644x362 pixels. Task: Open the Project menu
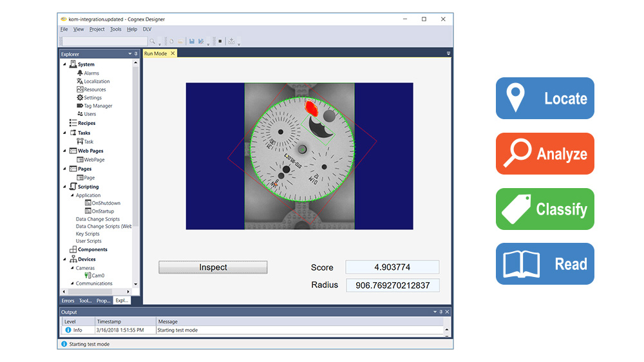click(x=97, y=29)
